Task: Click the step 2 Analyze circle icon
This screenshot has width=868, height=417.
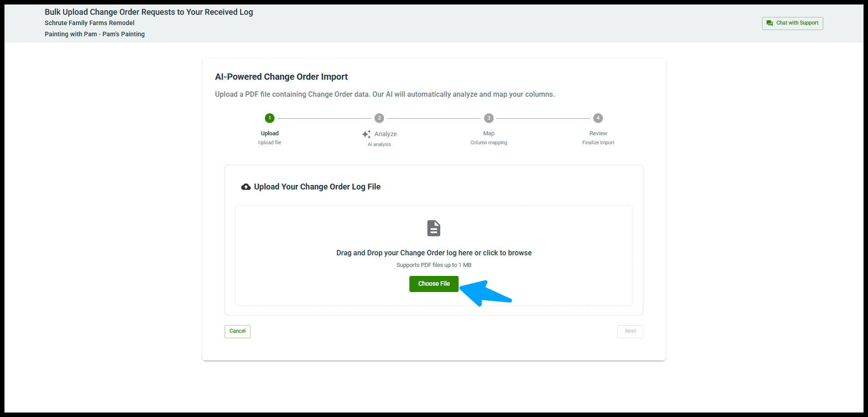Action: coord(379,118)
